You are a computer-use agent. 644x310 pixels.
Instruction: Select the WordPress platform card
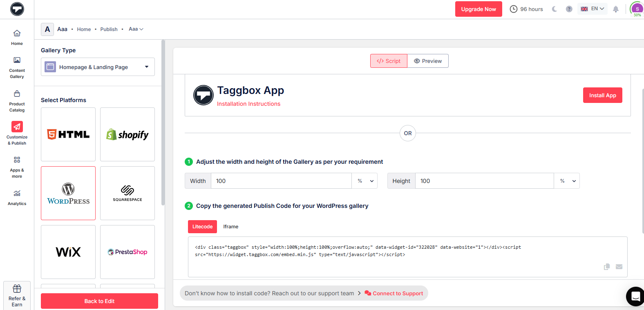pos(68,193)
